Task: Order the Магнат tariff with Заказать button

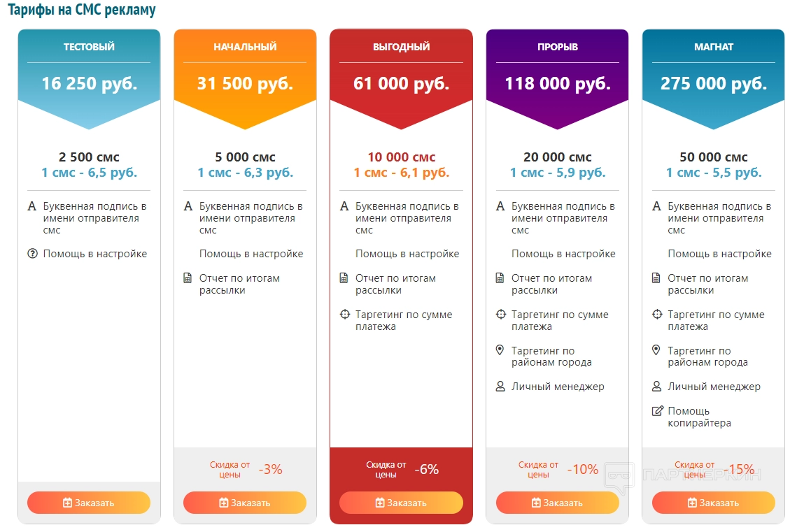Action: click(x=713, y=503)
